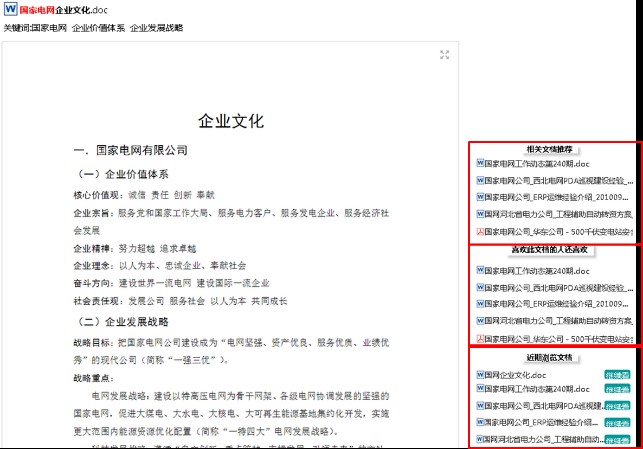Click the green button beside ERP运维经验介绍 in 近期浏览文档

click(x=617, y=423)
